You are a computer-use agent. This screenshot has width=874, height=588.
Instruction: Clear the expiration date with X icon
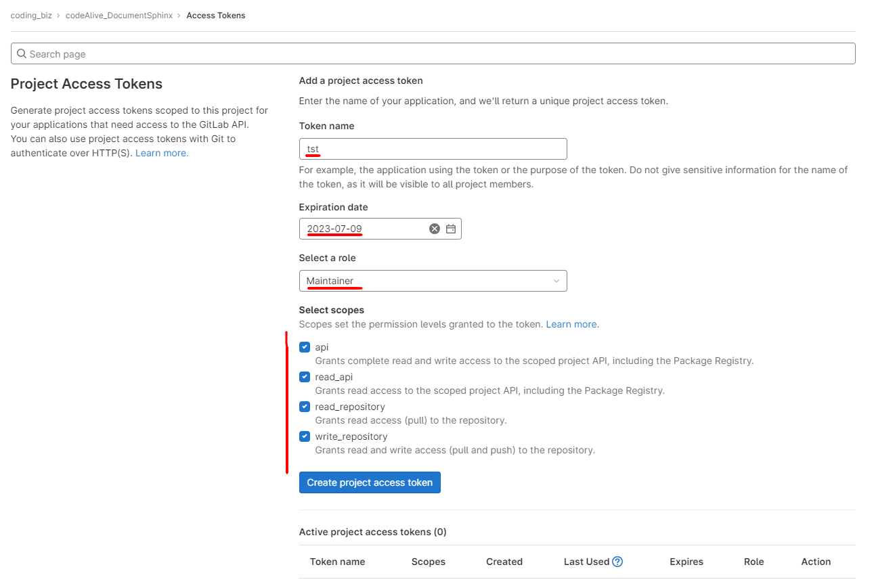[x=435, y=229]
